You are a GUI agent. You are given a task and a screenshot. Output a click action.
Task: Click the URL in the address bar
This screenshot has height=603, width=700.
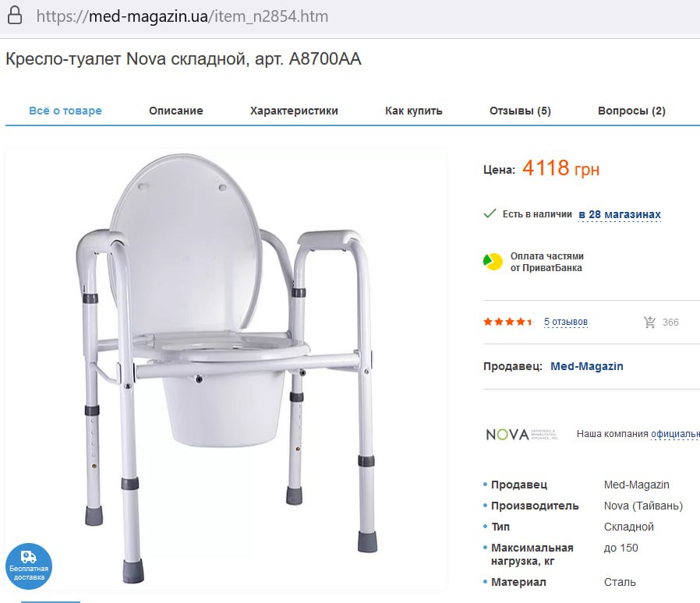(182, 16)
